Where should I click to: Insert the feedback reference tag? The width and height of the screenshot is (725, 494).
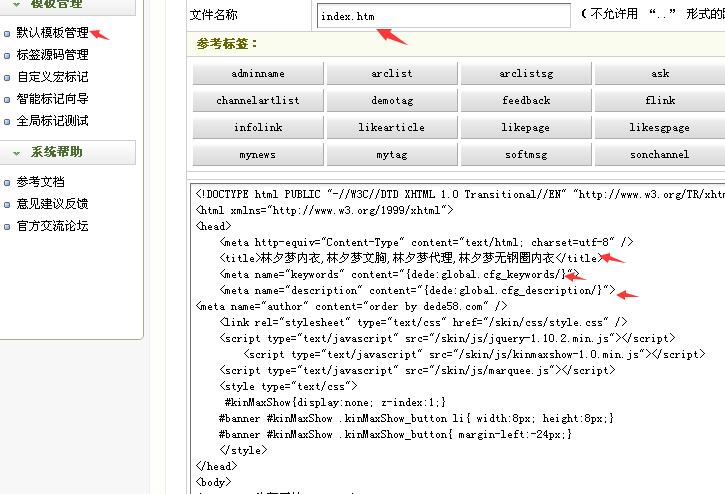coord(526,100)
